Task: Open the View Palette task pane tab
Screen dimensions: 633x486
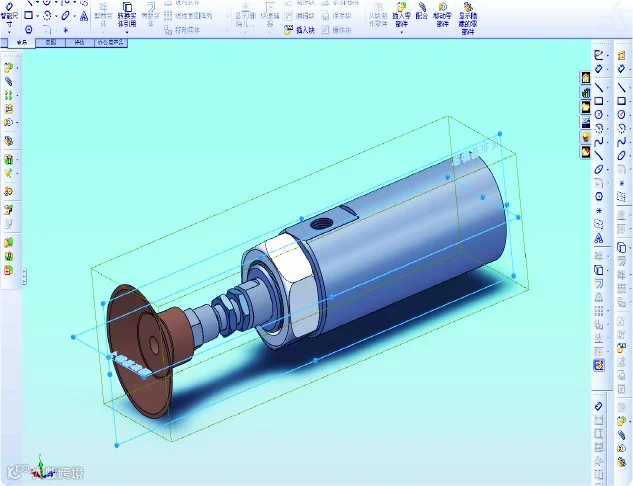Action: (586, 122)
